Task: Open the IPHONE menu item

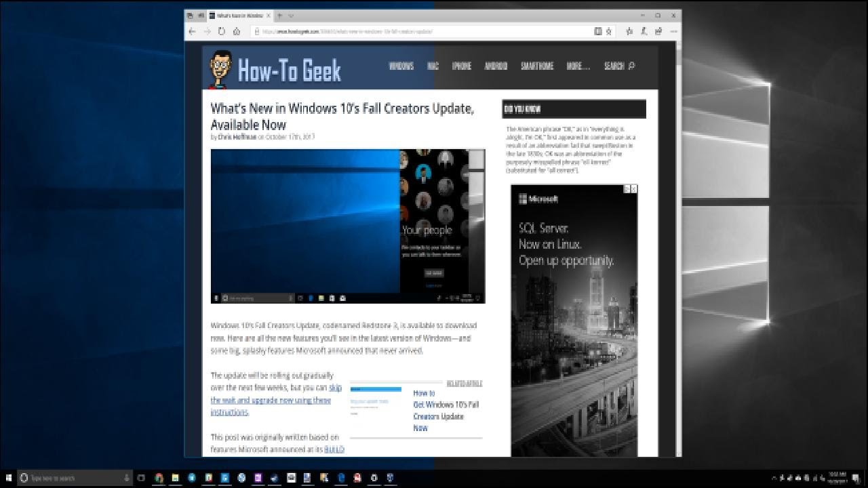Action: [x=461, y=66]
